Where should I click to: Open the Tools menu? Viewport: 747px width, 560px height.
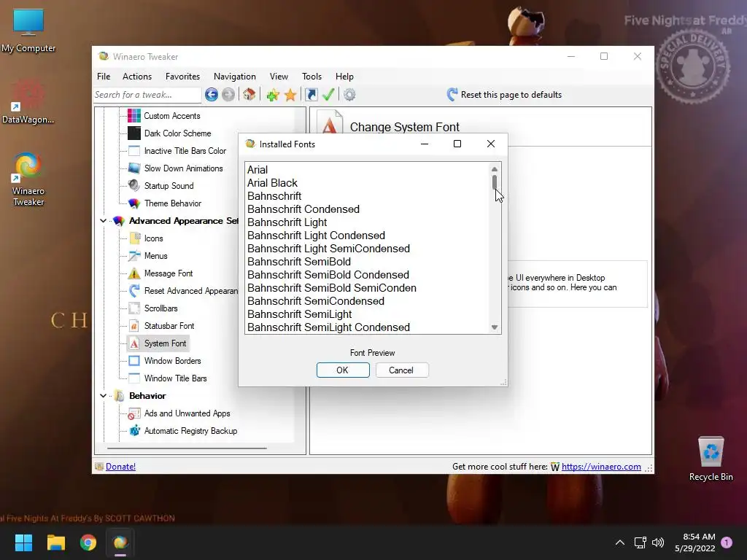point(311,76)
